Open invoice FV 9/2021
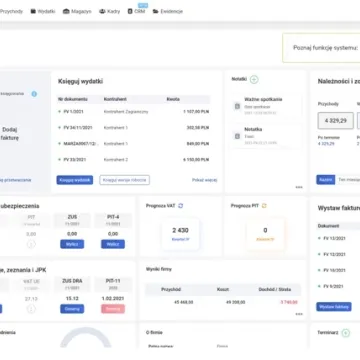The height and width of the screenshot is (360, 360). [333, 286]
